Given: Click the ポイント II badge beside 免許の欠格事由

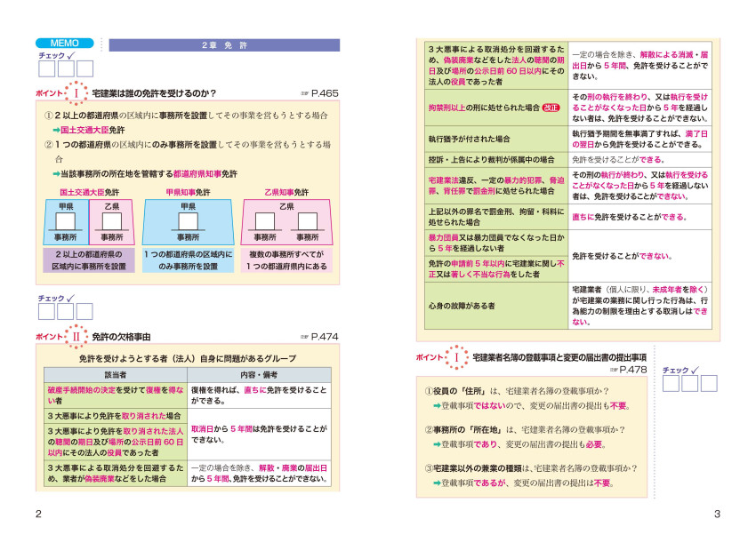Looking at the screenshot, I should 76,337.
